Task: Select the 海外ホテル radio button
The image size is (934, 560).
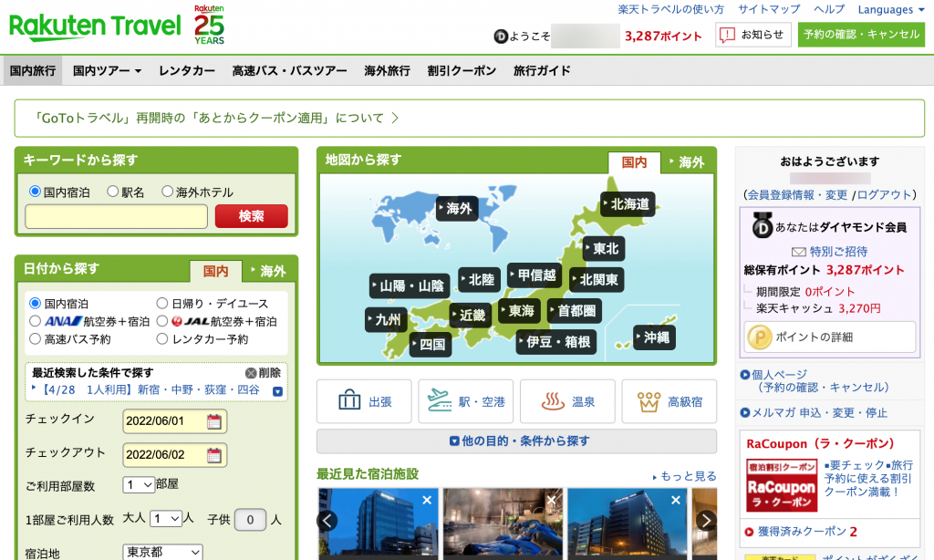Action: coord(168,192)
